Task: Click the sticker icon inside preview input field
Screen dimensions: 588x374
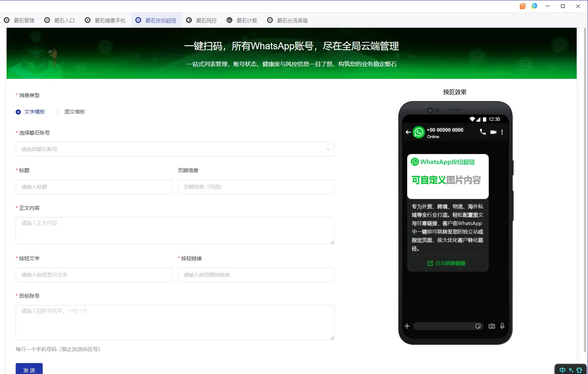Action: [478, 326]
